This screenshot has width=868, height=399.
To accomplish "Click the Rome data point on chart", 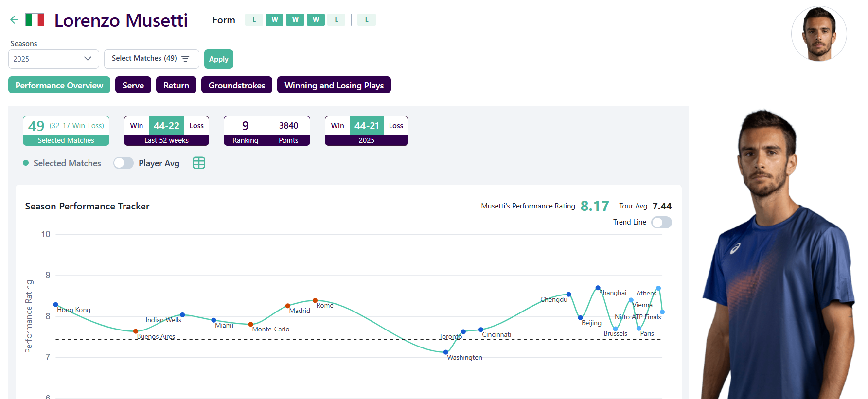I will click(x=315, y=300).
